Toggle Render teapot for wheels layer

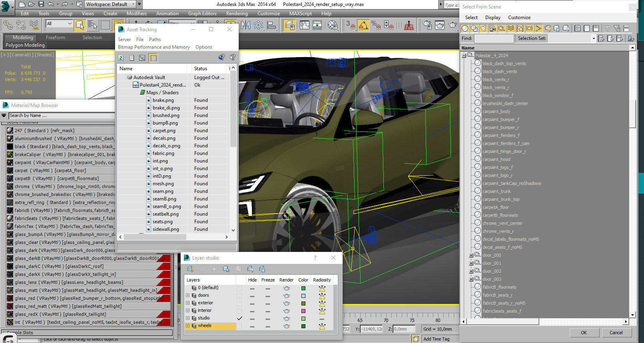tap(286, 326)
